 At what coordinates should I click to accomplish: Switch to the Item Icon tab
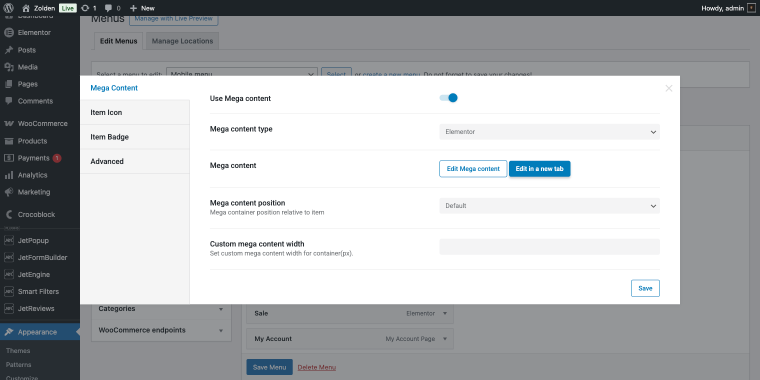tap(135, 112)
